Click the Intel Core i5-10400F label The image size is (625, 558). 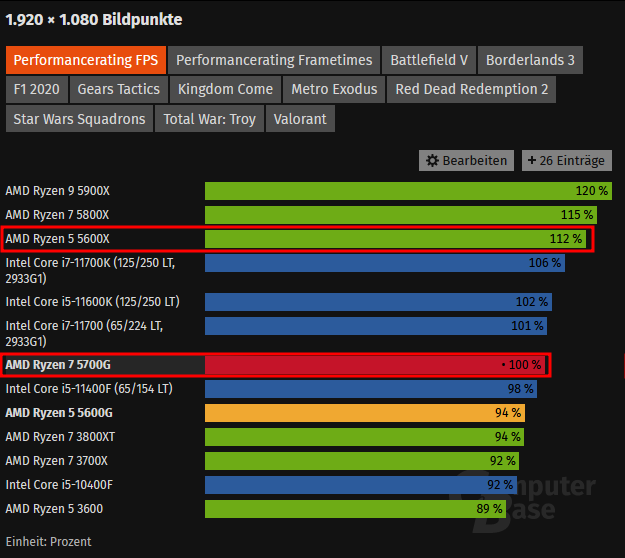point(59,485)
